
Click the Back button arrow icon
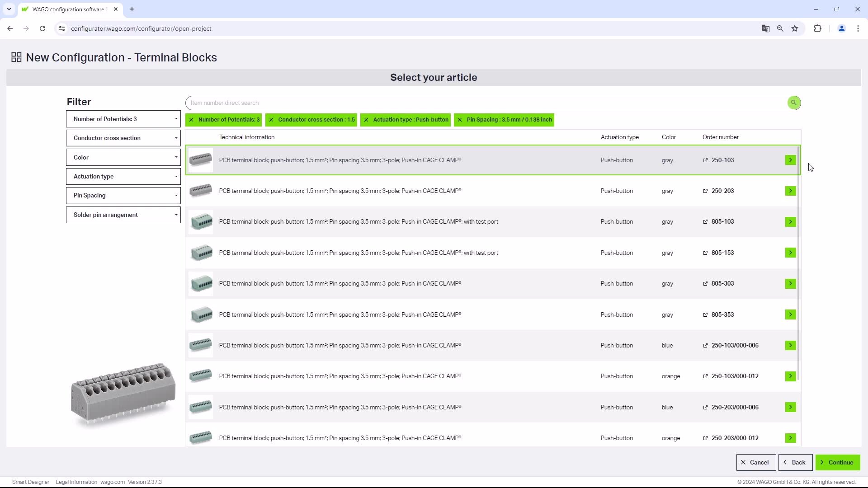click(x=785, y=462)
